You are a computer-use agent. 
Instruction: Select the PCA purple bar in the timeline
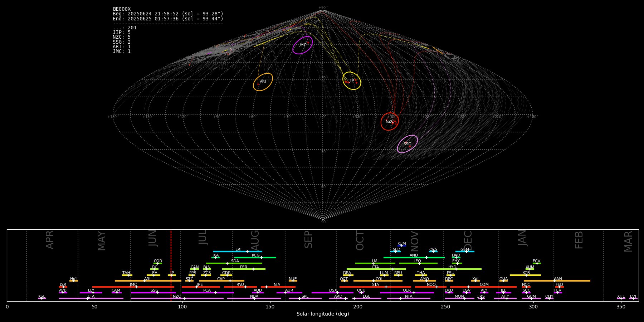point(208,293)
